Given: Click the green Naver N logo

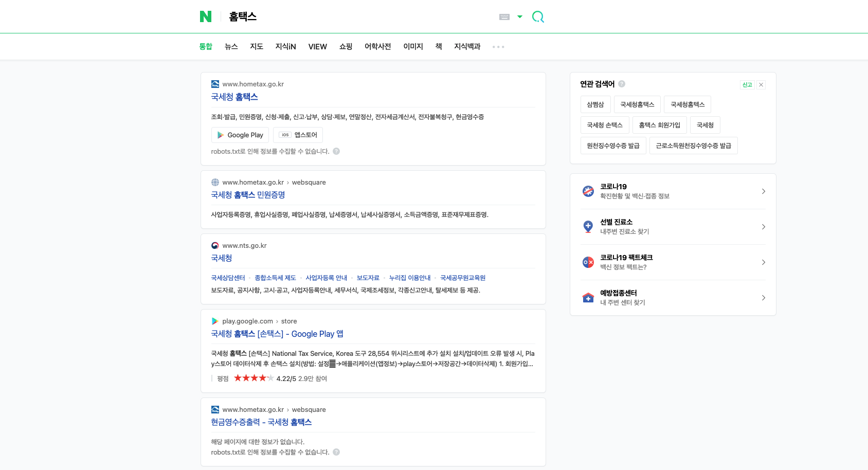Looking at the screenshot, I should coord(206,16).
